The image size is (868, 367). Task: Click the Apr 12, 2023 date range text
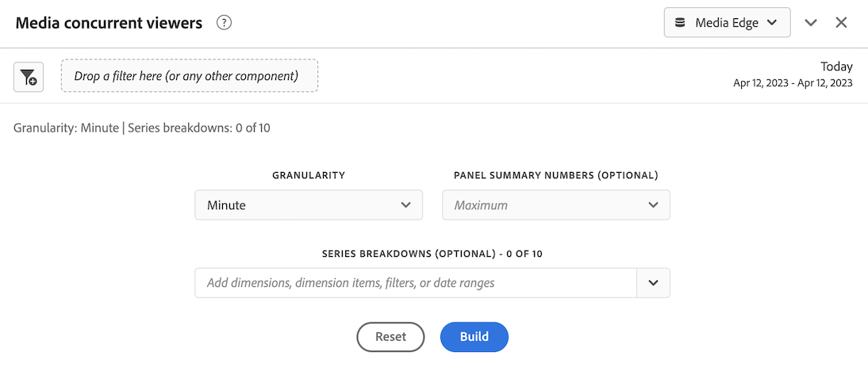point(793,83)
